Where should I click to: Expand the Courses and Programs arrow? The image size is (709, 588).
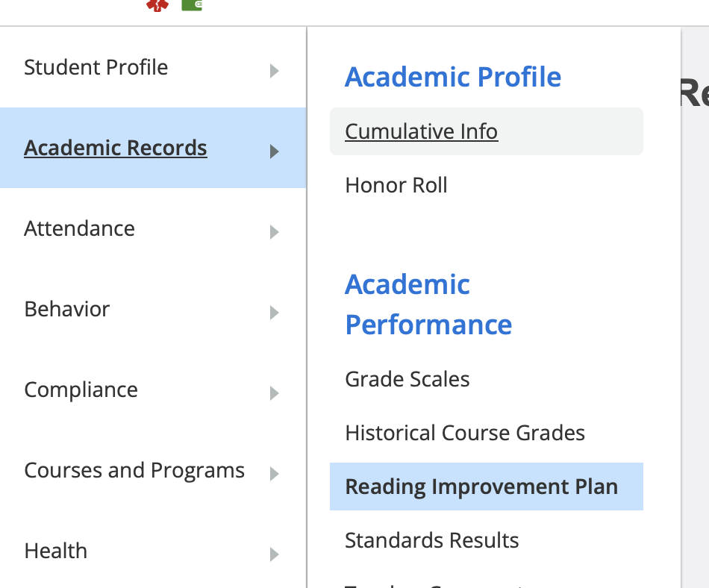275,473
